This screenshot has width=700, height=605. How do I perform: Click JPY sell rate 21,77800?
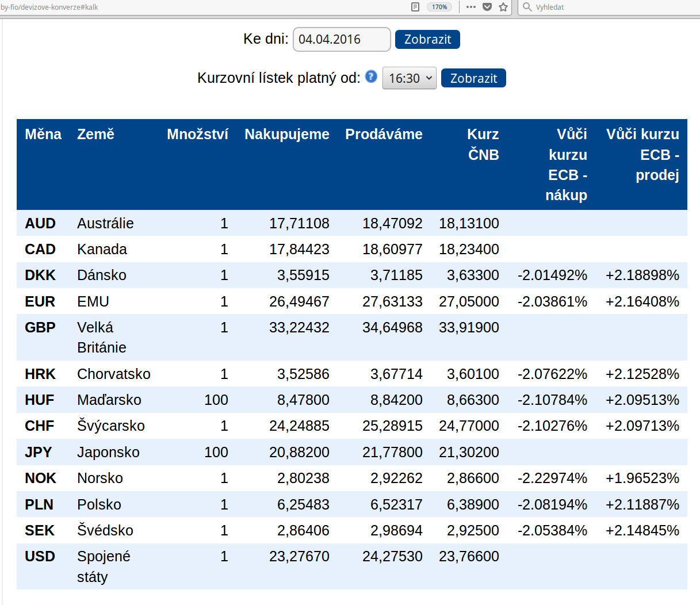pos(392,452)
